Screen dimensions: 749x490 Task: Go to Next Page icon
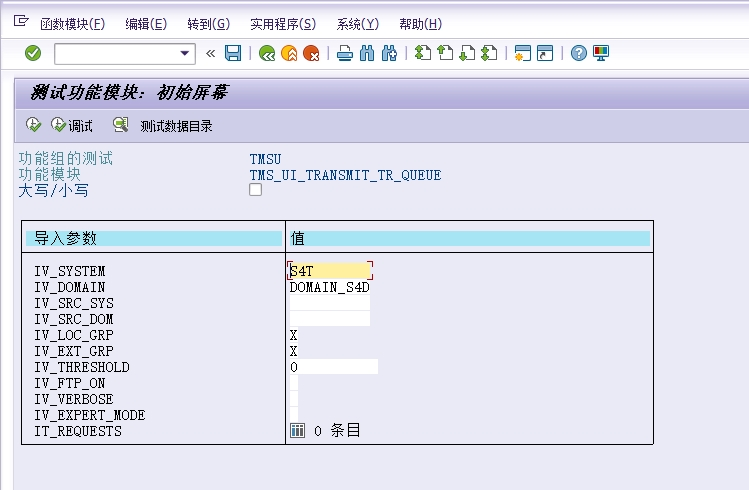[467, 53]
